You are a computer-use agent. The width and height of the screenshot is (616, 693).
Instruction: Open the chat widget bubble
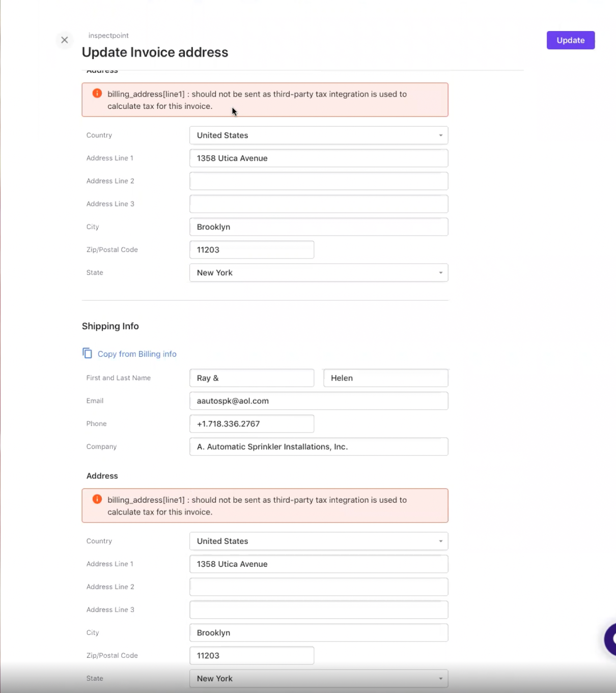click(610, 639)
